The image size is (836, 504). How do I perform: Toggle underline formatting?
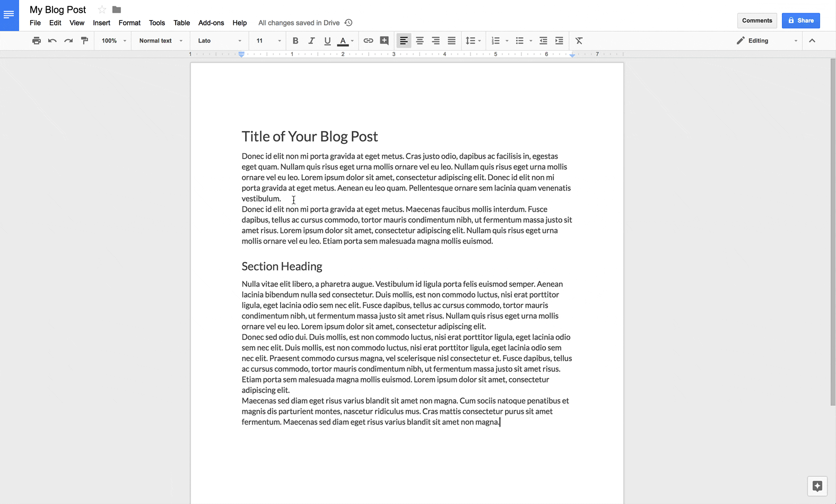(327, 41)
